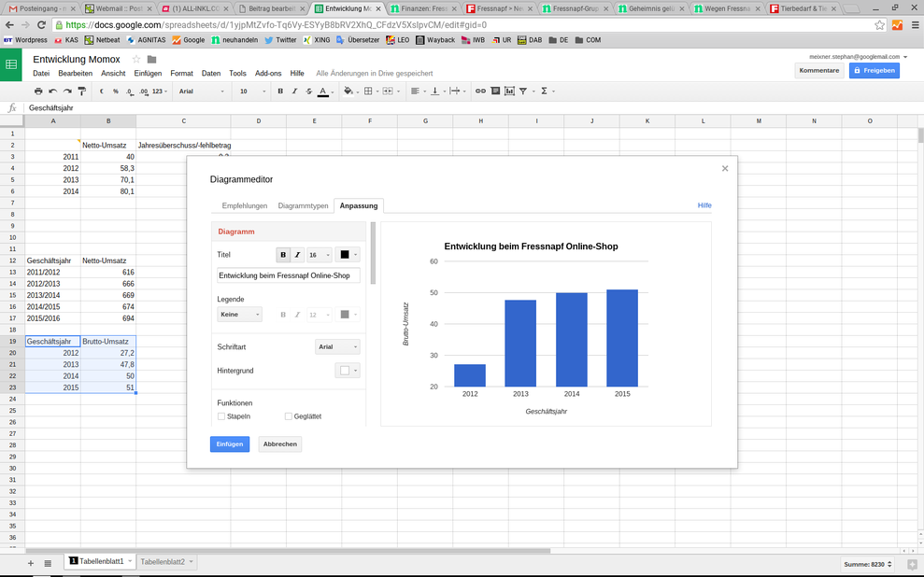Format as currency with the Euro icon

(102, 91)
